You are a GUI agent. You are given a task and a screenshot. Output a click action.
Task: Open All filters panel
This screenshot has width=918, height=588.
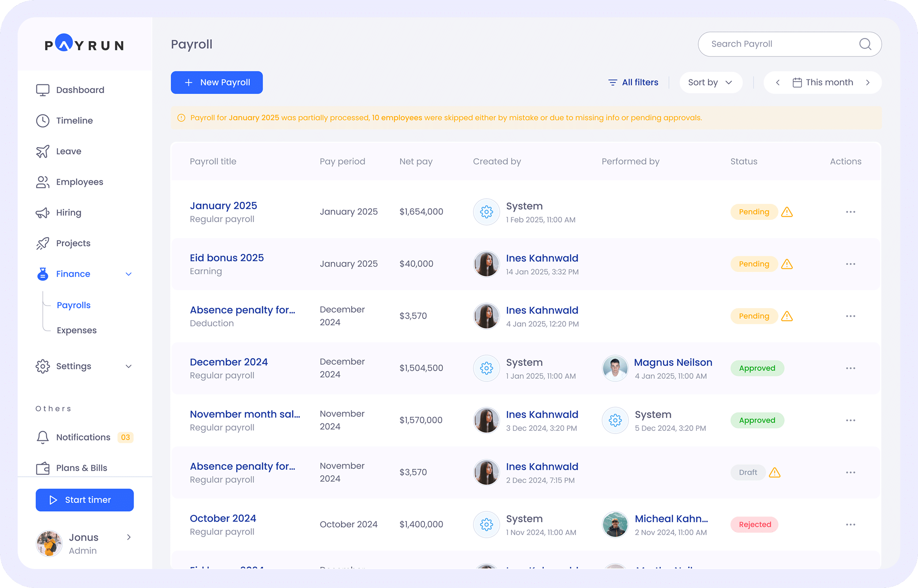point(633,83)
